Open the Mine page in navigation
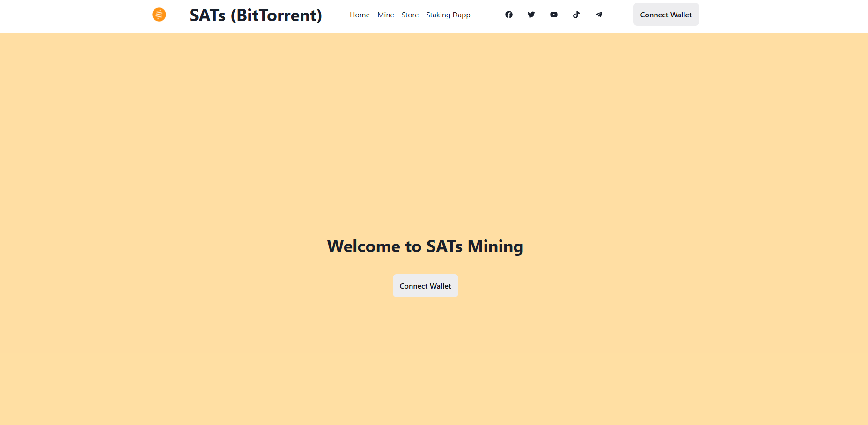Viewport: 868px width, 425px height. tap(386, 15)
